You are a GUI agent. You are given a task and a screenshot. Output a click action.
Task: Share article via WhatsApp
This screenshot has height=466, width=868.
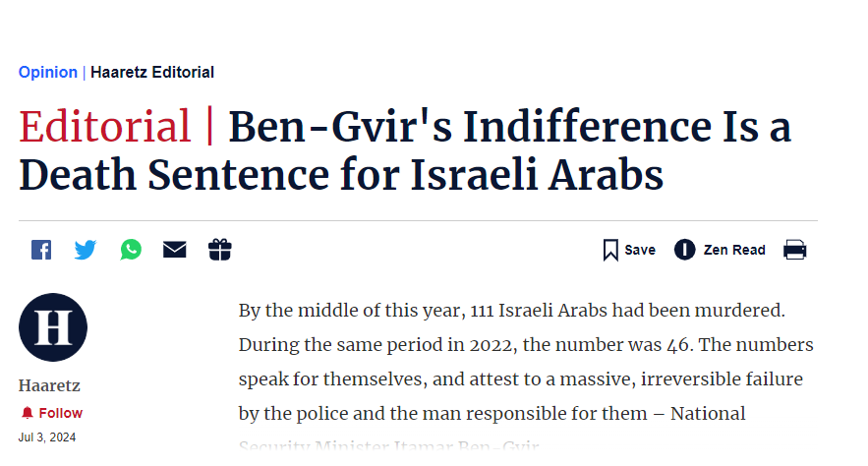coord(131,250)
